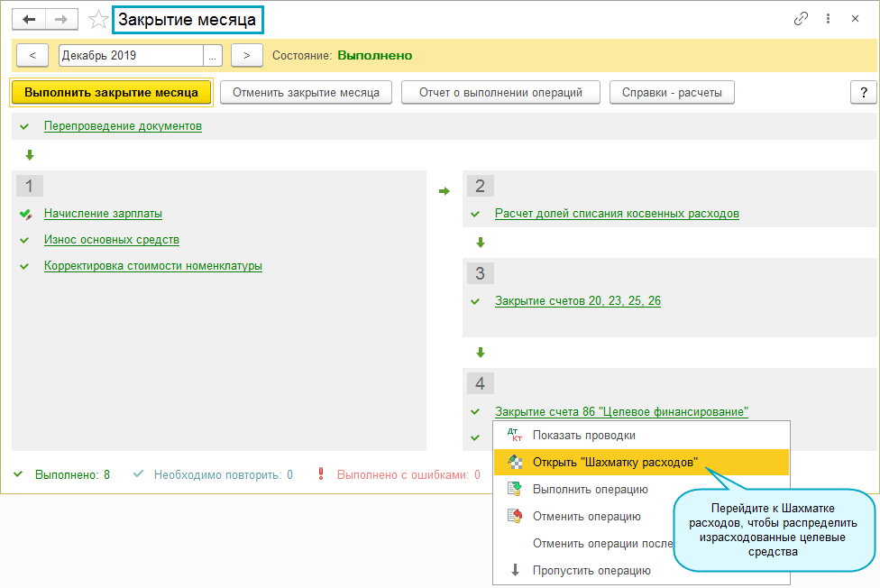Image resolution: width=880 pixels, height=588 pixels.
Task: Go forward with the right arrow button
Action: [61, 20]
